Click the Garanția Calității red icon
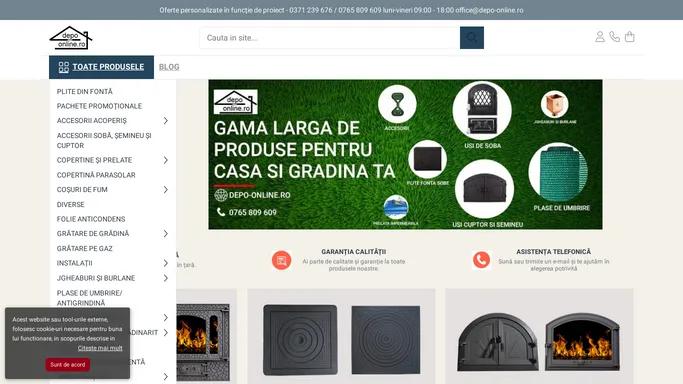Image resolution: width=683 pixels, height=384 pixels. click(x=281, y=260)
